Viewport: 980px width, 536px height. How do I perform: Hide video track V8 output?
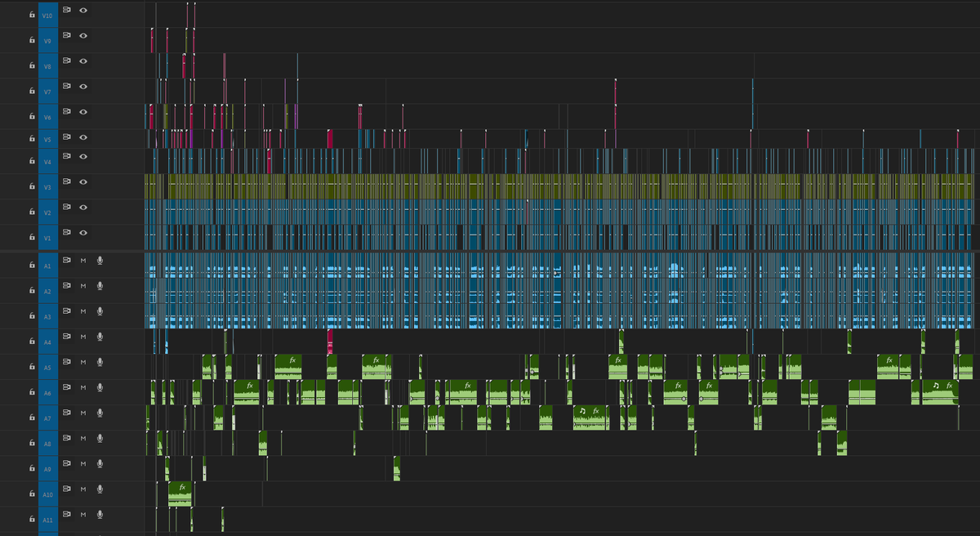pos(83,60)
